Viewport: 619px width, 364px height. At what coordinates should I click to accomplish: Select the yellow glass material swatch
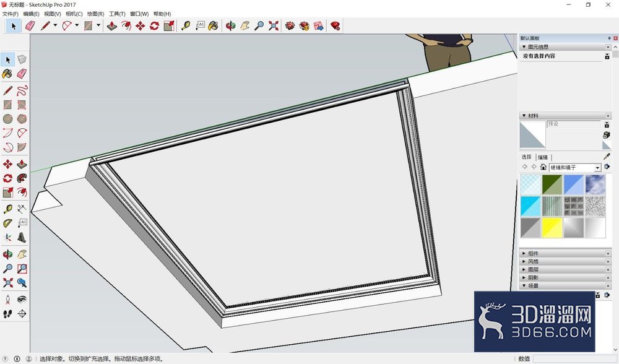click(552, 228)
